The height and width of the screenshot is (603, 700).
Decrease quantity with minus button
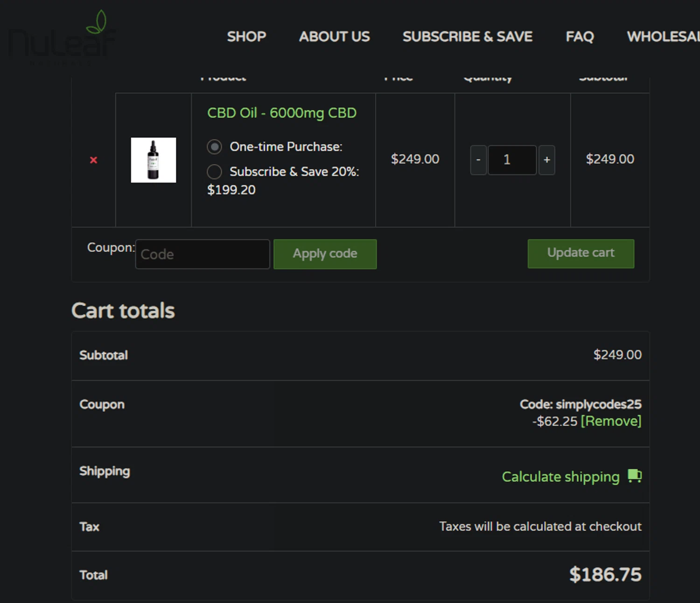point(478,160)
